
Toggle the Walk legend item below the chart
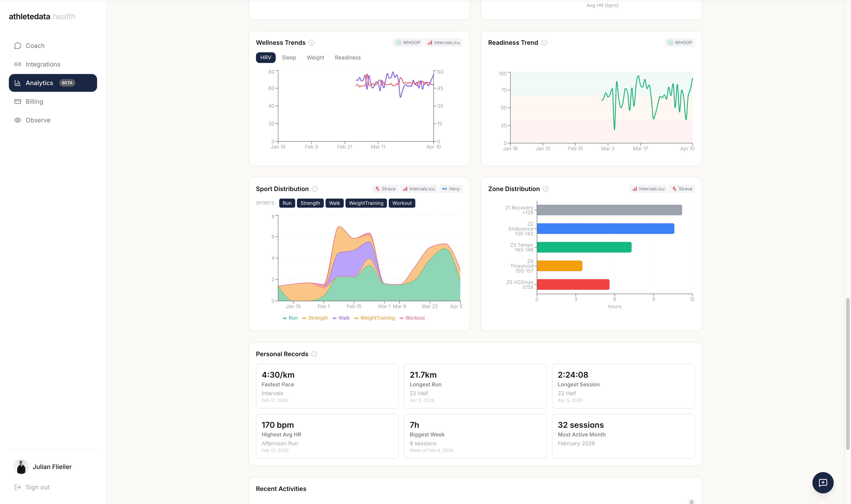[341, 318]
